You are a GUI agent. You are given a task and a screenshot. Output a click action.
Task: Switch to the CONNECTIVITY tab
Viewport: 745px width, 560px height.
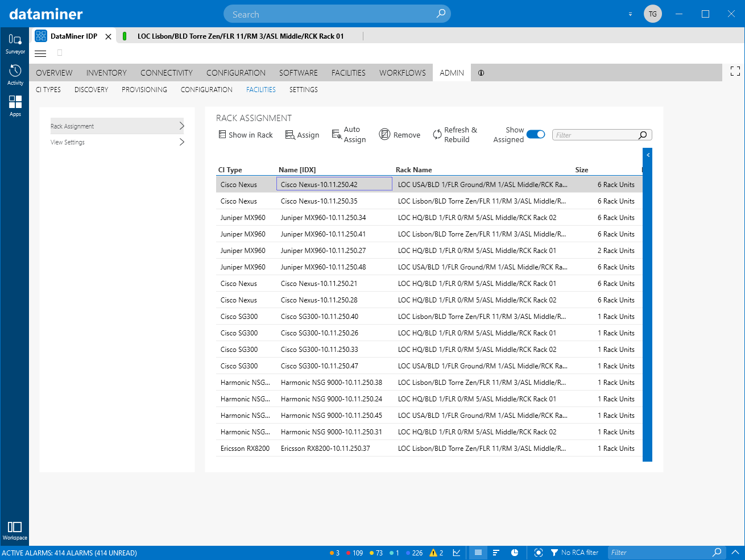click(167, 73)
